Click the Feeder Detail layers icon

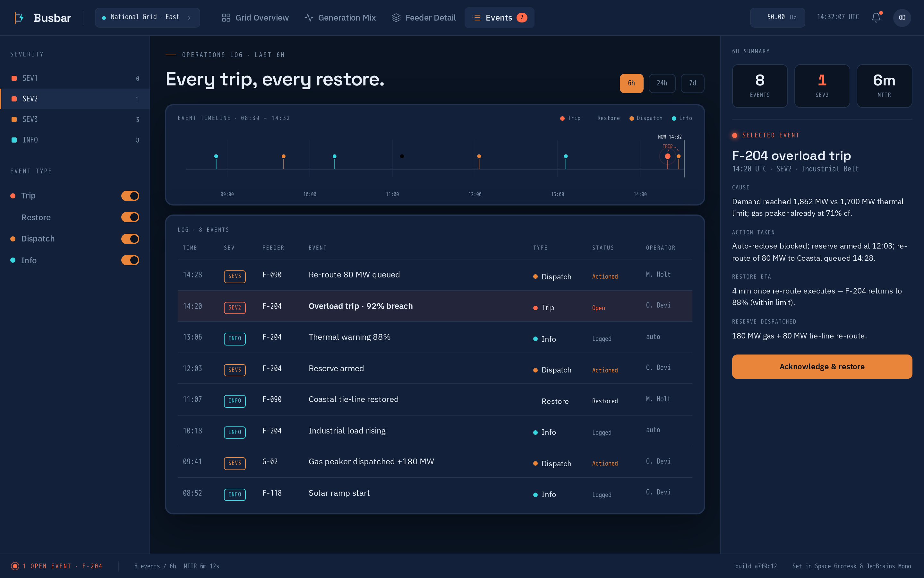point(396,18)
